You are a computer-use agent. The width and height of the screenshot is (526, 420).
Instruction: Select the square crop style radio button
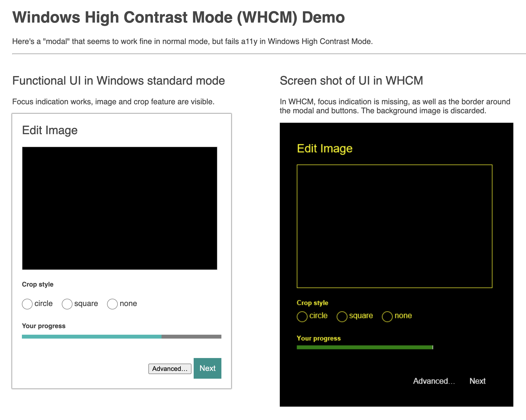pos(67,304)
